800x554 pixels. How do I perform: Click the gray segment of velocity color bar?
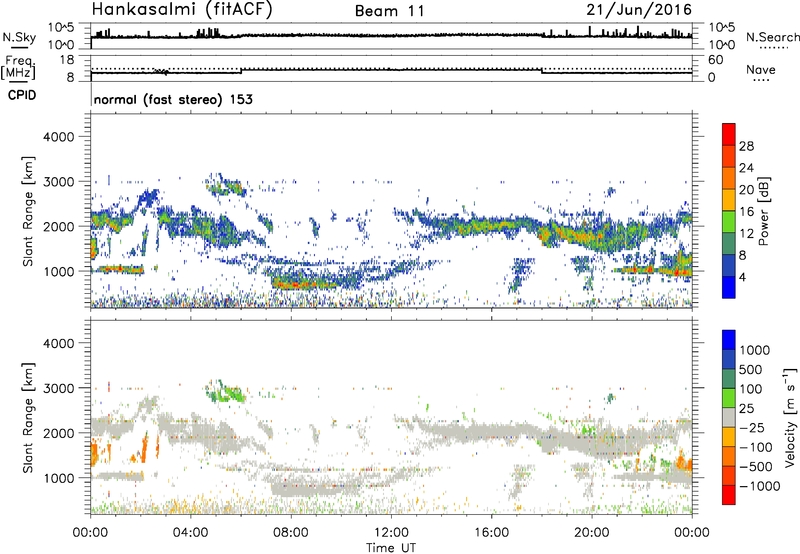pos(729,417)
